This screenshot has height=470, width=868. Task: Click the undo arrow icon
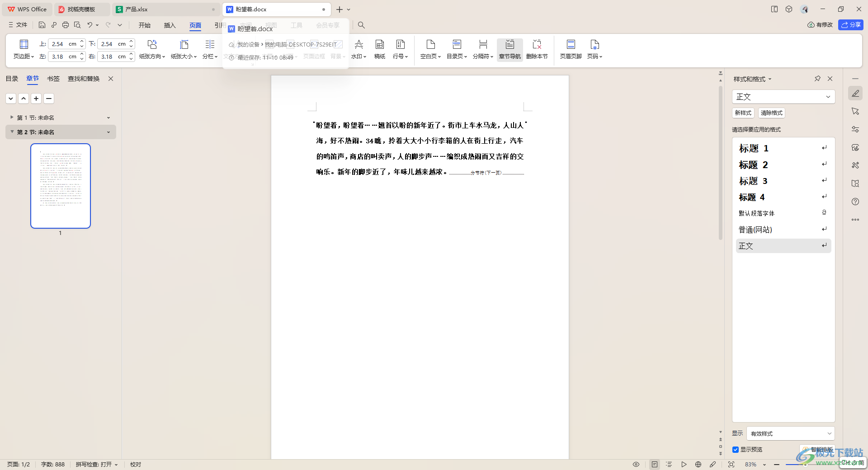click(x=90, y=25)
